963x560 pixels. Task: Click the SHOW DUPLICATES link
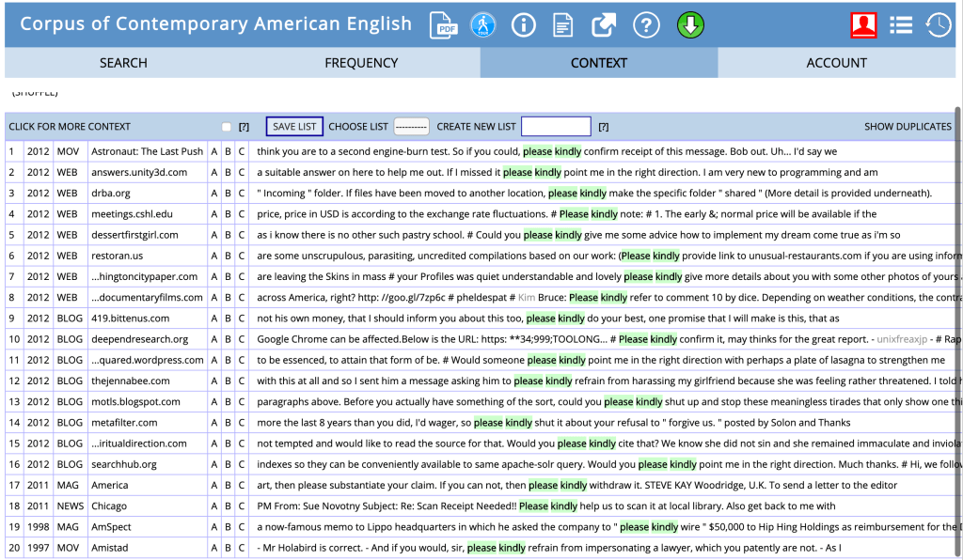[908, 127]
